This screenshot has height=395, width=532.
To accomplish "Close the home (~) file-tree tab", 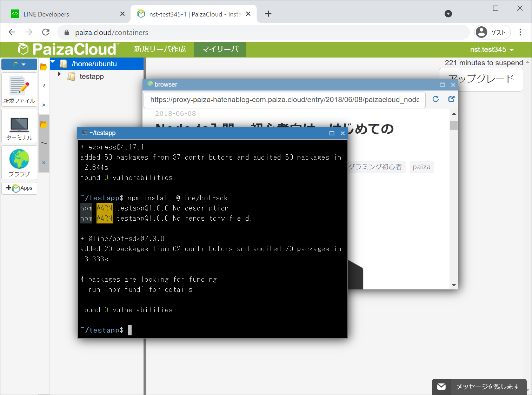I will pyautogui.click(x=44, y=105).
